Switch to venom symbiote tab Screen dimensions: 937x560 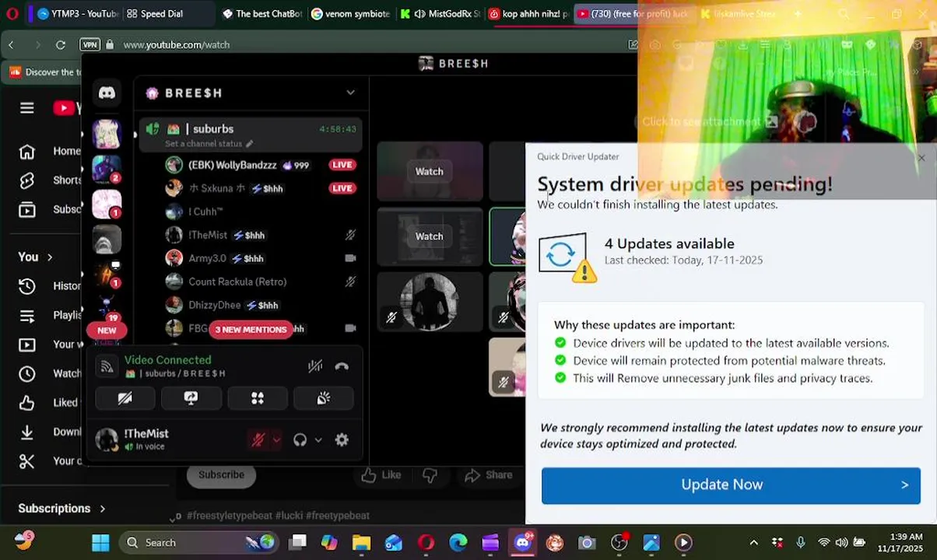[350, 14]
